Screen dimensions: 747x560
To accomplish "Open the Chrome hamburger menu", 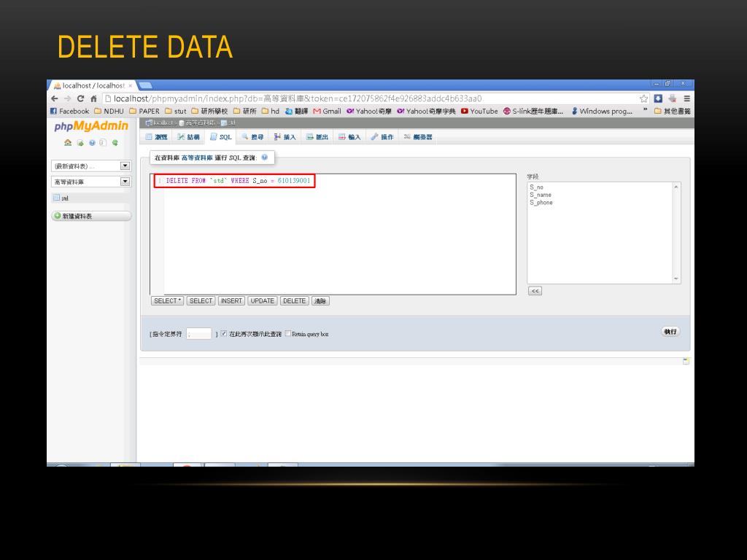I will pyautogui.click(x=686, y=98).
